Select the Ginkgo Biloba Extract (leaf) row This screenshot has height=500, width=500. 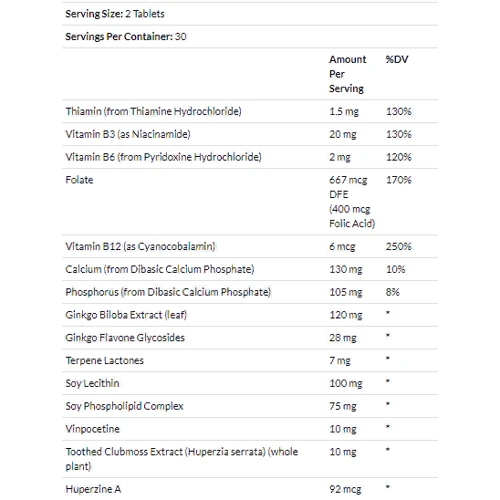pos(250,315)
